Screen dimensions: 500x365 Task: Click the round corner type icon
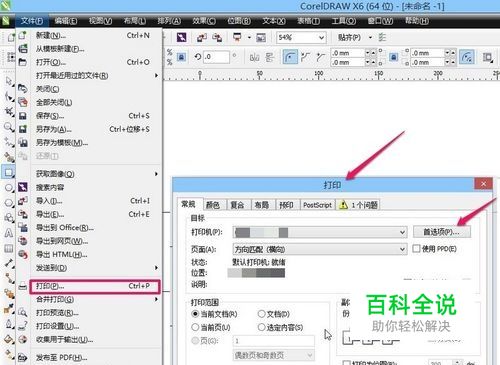(290, 57)
